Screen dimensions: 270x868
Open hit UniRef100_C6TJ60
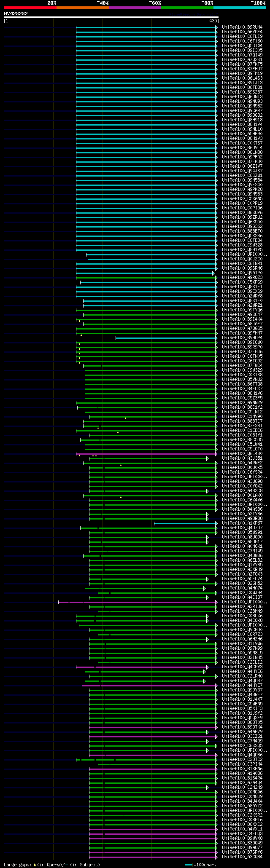[242, 41]
